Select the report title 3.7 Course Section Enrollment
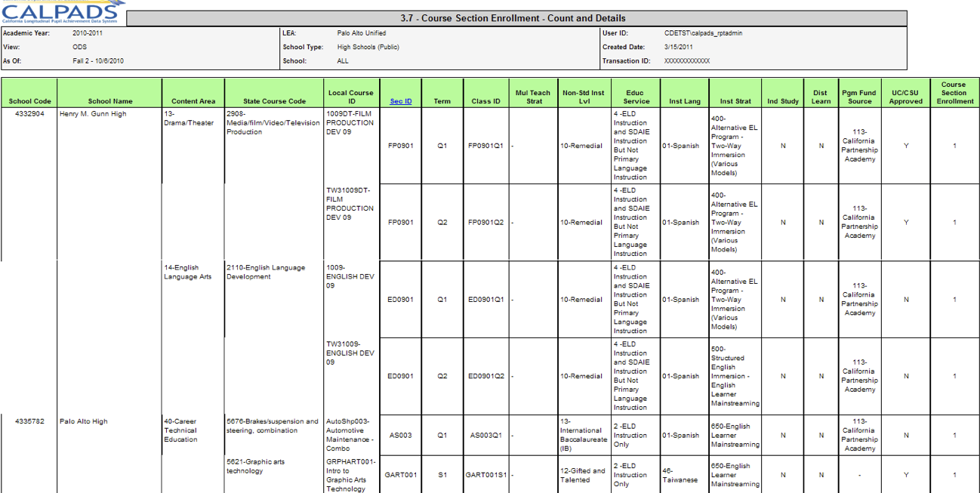 coord(513,18)
